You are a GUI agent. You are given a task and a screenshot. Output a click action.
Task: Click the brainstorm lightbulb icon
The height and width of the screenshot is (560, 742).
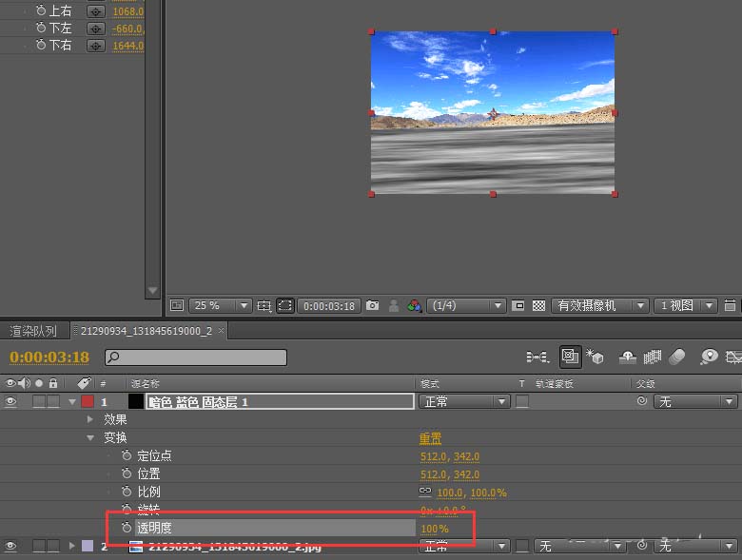709,357
